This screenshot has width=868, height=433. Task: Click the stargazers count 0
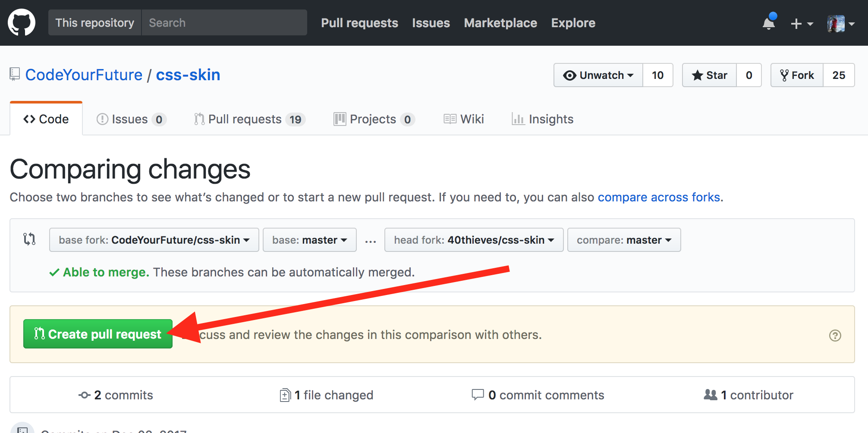749,75
